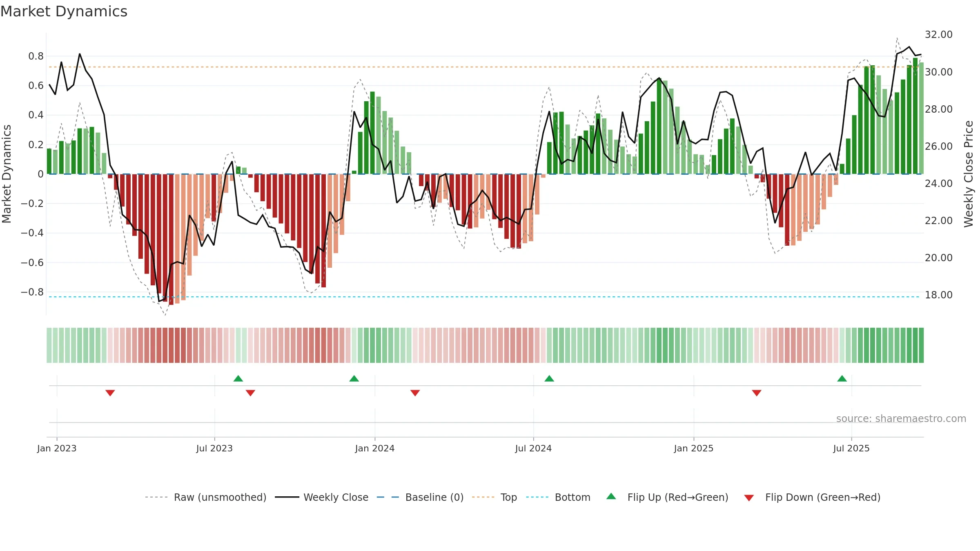Click the source: sharemaestro.com text
Viewport: 980px width, 551px height.
click(901, 419)
